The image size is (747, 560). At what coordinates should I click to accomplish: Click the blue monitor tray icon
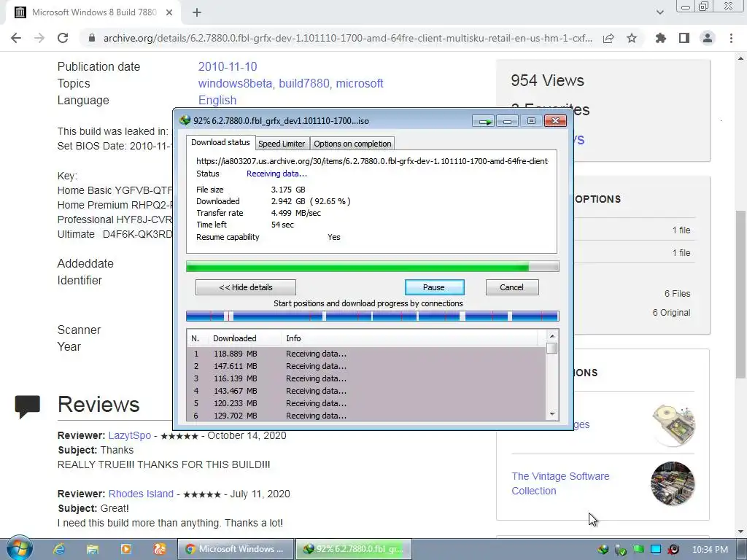coord(656,549)
